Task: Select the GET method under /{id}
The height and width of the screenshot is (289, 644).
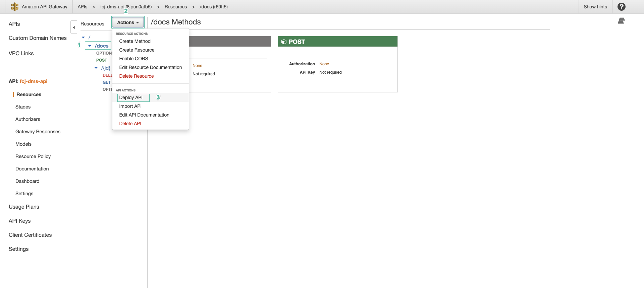Action: tap(107, 82)
